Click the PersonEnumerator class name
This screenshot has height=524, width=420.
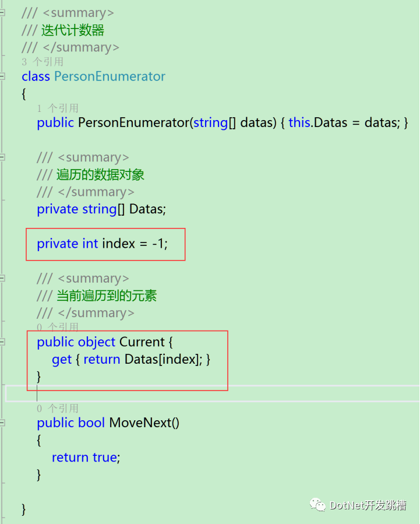[110, 76]
